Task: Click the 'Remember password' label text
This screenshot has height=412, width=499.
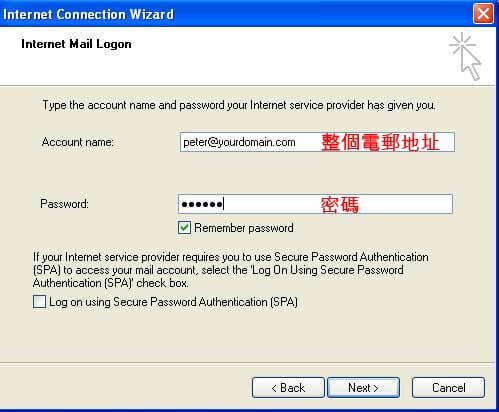Action: [x=244, y=228]
